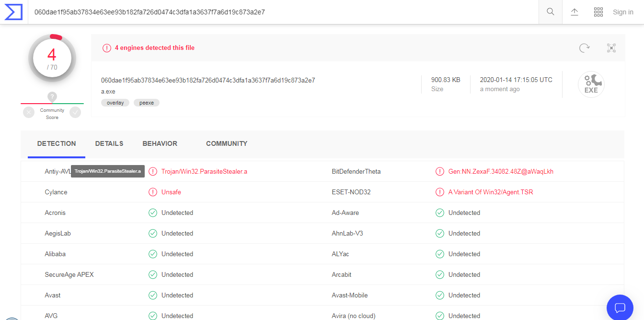This screenshot has width=644, height=320.
Task: Click the peexe tag
Action: pos(147,103)
